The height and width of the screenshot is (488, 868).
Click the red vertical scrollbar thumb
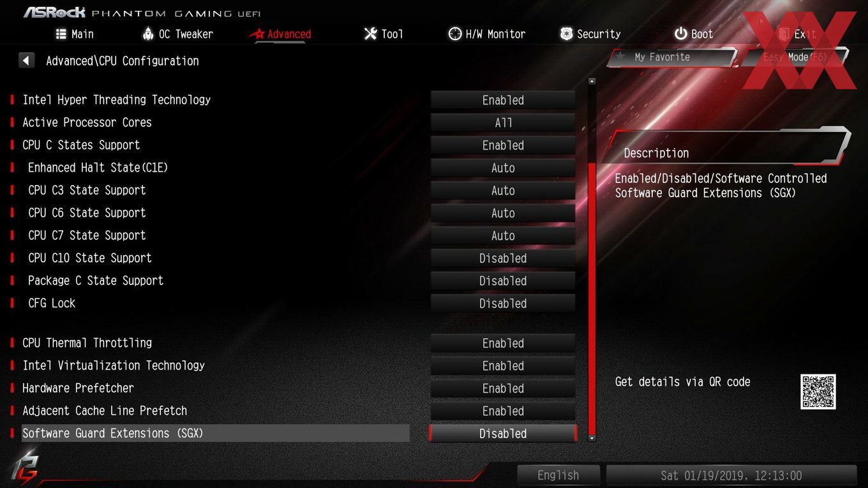pos(592,299)
